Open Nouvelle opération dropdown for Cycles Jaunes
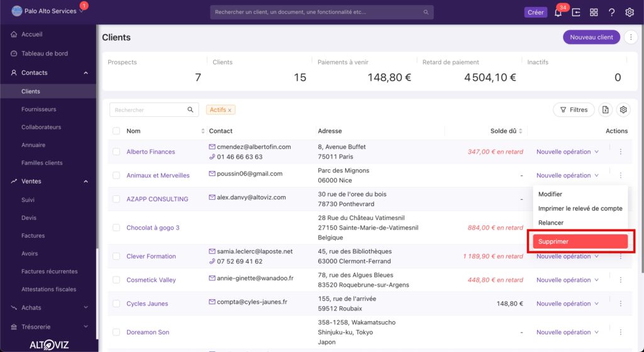This screenshot has height=352, width=644. click(x=568, y=304)
